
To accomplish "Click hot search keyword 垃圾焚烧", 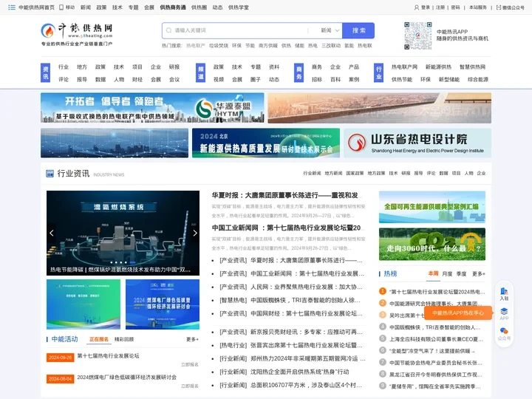I will pos(219,46).
